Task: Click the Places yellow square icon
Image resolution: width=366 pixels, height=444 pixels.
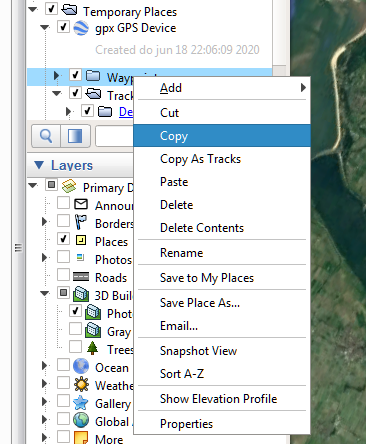Action: tap(81, 240)
